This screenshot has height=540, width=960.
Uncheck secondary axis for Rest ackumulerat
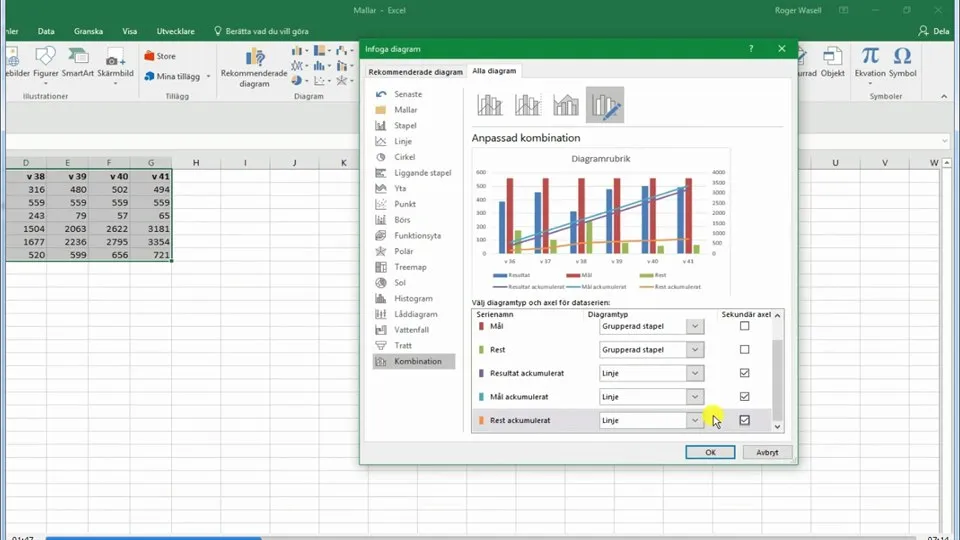(744, 421)
